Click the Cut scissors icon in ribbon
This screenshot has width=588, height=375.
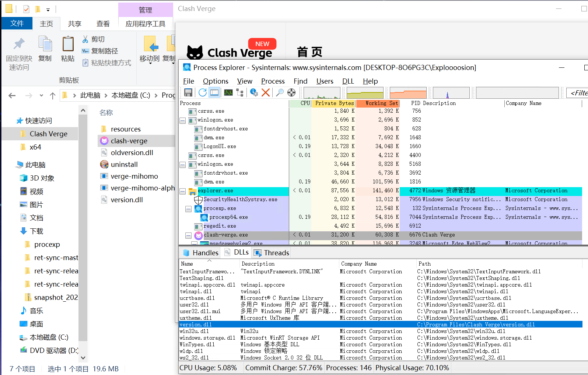pos(85,39)
